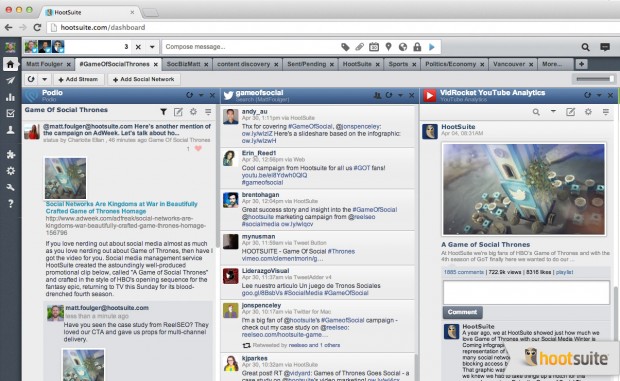Open the scheduling calendar icon
Screen dimensions: 620x381
point(374,47)
